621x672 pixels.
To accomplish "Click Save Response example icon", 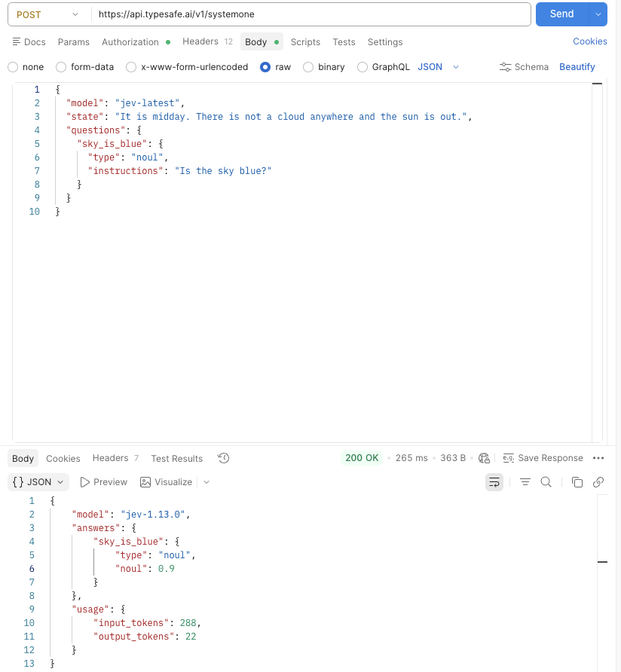I will point(508,458).
